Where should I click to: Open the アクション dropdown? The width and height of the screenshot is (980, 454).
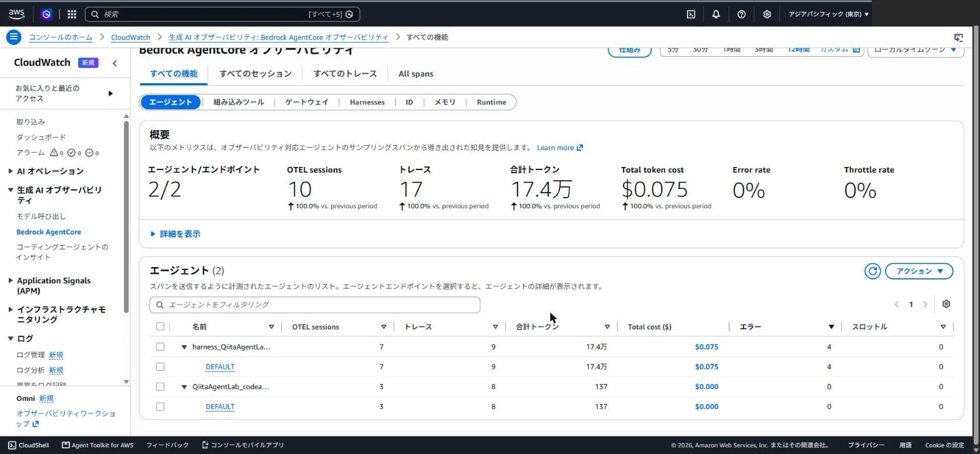(x=919, y=271)
